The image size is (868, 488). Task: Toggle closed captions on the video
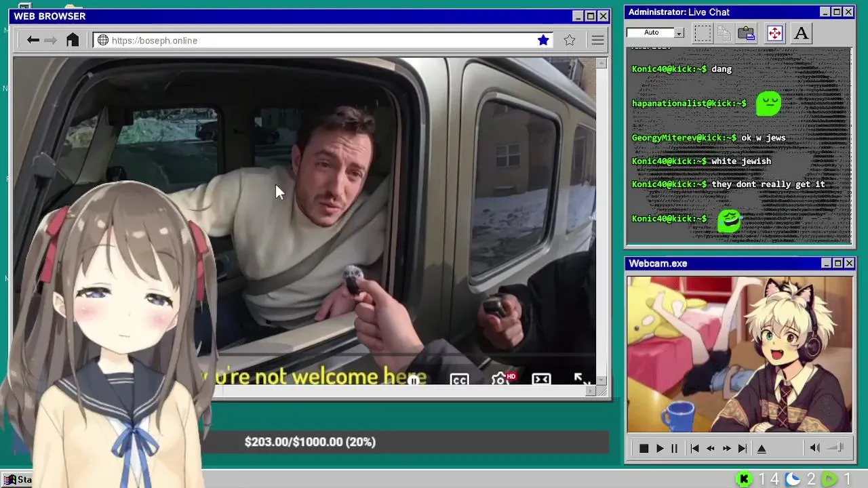459,380
